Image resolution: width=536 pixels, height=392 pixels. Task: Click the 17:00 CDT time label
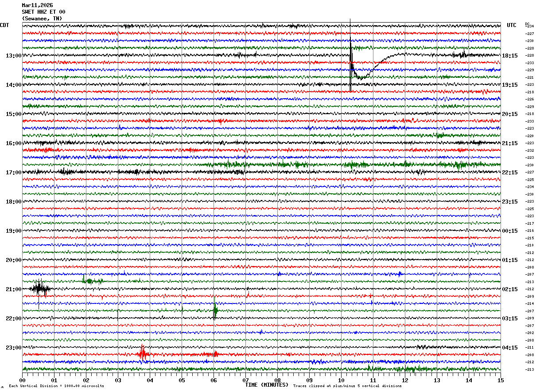(x=14, y=173)
